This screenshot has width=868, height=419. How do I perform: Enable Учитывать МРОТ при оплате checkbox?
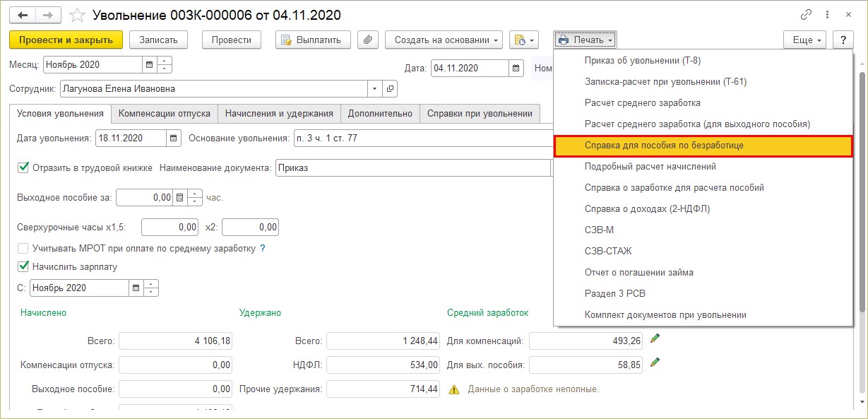23,249
